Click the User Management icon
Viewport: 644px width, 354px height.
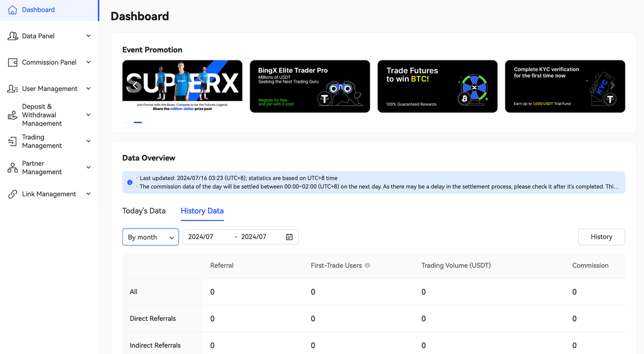pos(13,89)
